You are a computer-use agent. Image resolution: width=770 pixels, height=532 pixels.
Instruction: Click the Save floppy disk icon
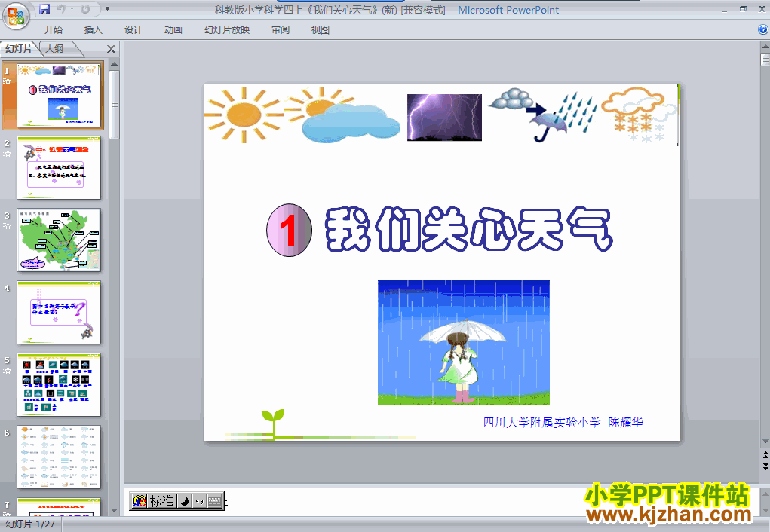point(44,9)
